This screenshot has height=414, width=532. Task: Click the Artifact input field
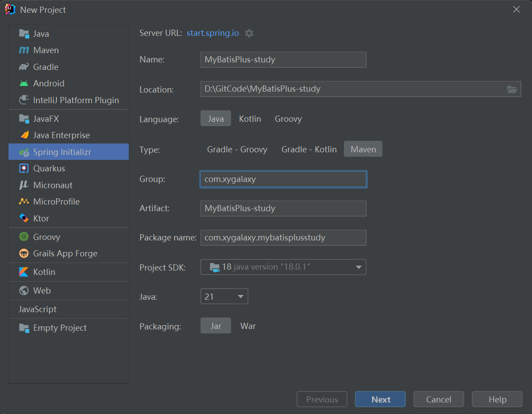[283, 209]
